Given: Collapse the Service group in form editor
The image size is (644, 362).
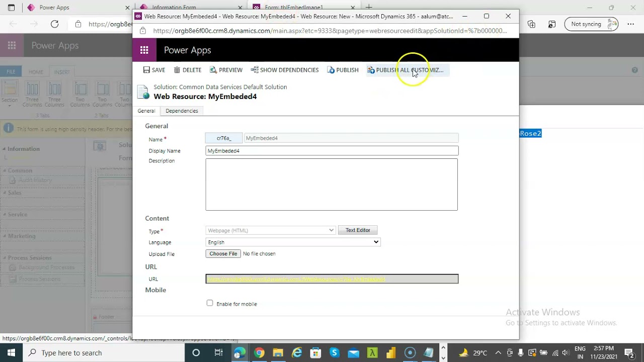Looking at the screenshot, I should (4, 214).
